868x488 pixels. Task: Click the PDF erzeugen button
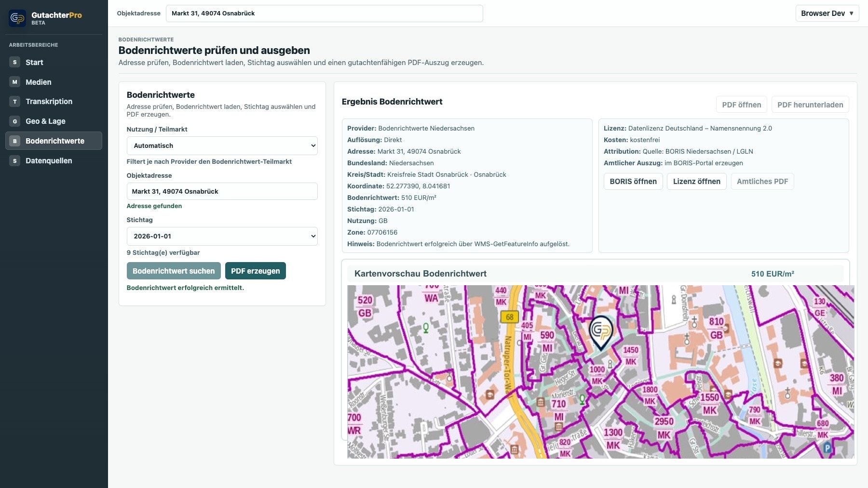coord(256,271)
